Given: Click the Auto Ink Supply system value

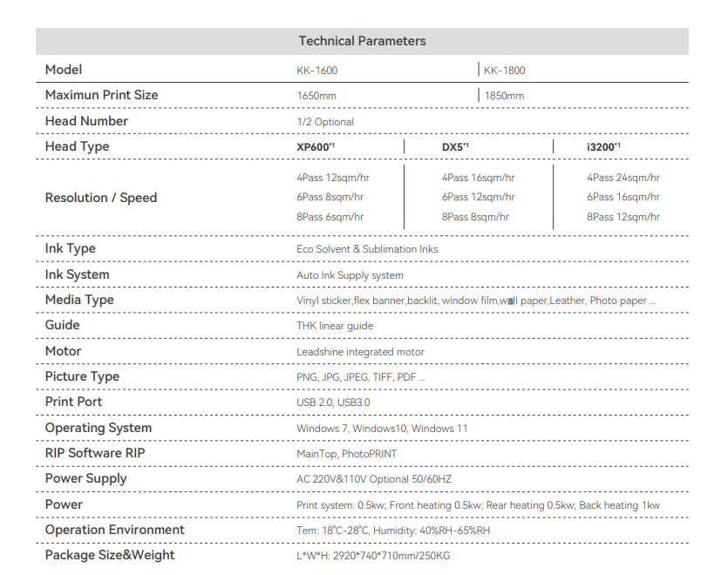Looking at the screenshot, I should [x=350, y=275].
